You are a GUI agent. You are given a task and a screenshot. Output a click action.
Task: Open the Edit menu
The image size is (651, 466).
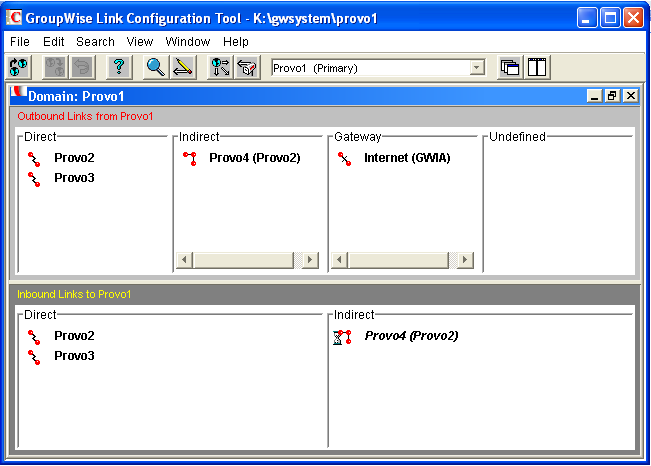(54, 42)
